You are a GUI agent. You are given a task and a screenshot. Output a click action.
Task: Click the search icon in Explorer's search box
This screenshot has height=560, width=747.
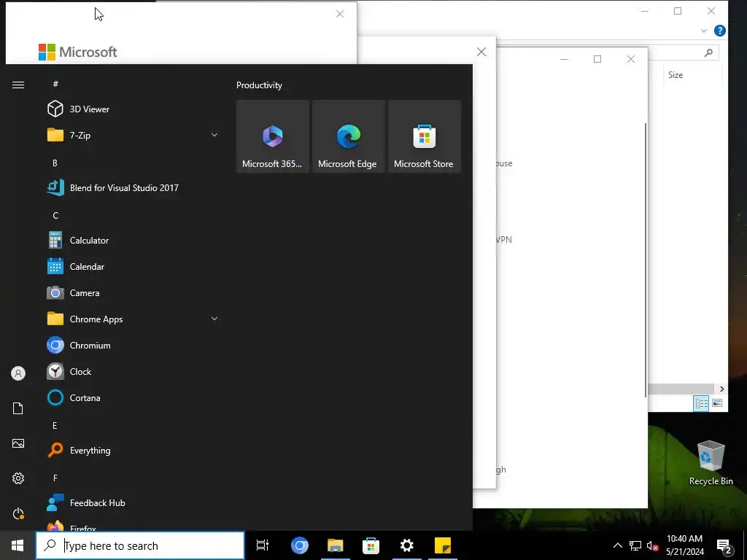(x=708, y=52)
